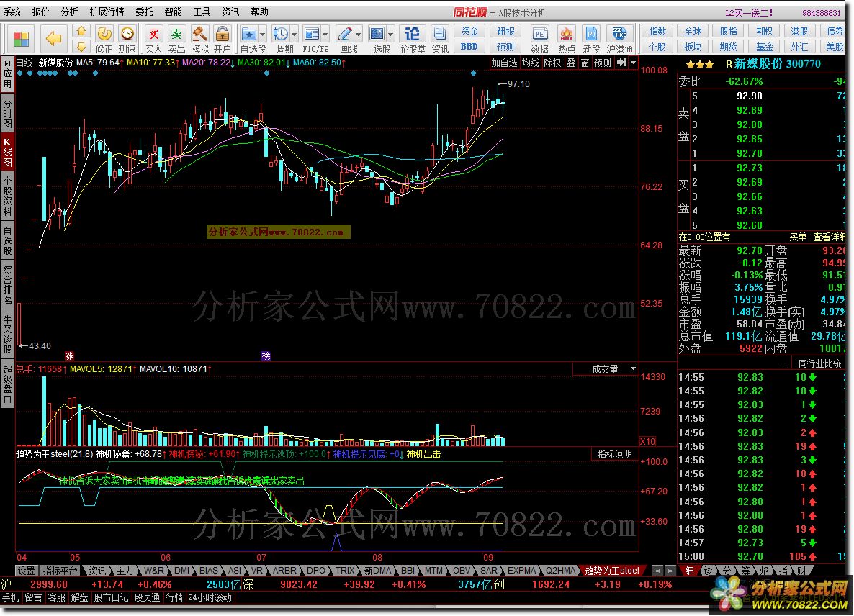Image resolution: width=854 pixels, height=616 pixels.
Task: Click the 研报 button
Action: [505, 31]
